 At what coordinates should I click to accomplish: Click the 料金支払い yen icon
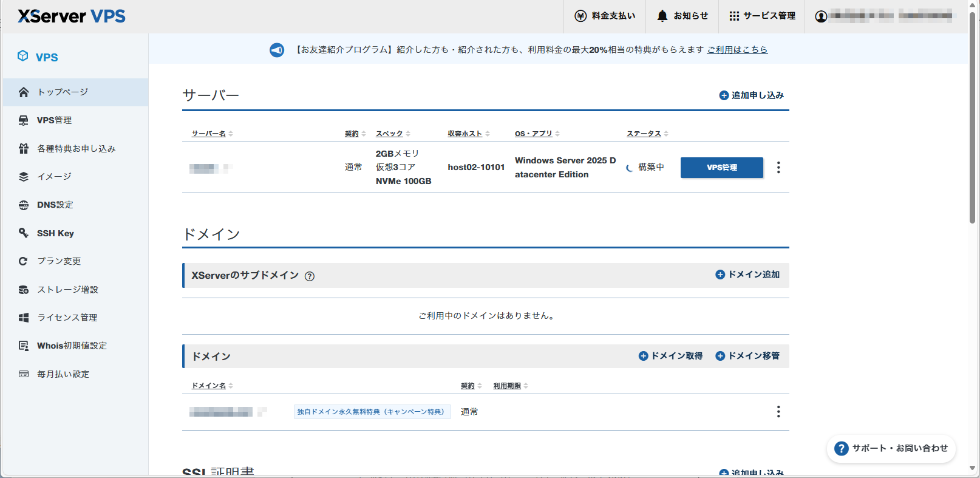(x=580, y=16)
